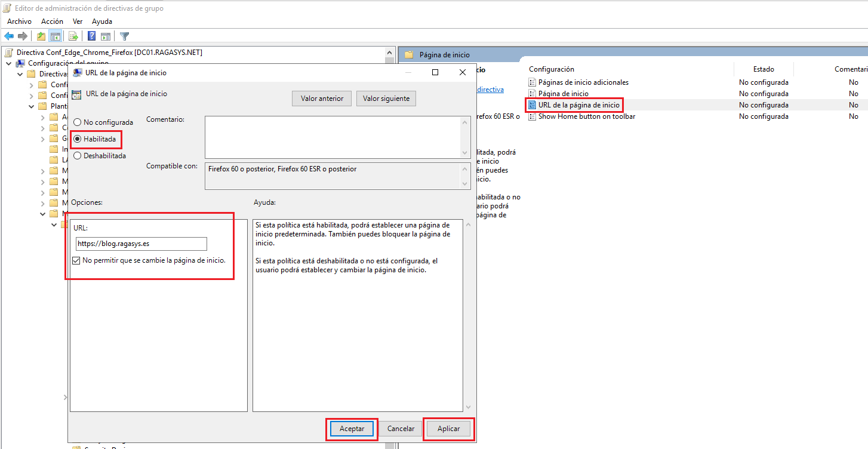Image resolution: width=868 pixels, height=449 pixels.
Task: Select the 'No configurada' radio button
Action: pos(78,122)
